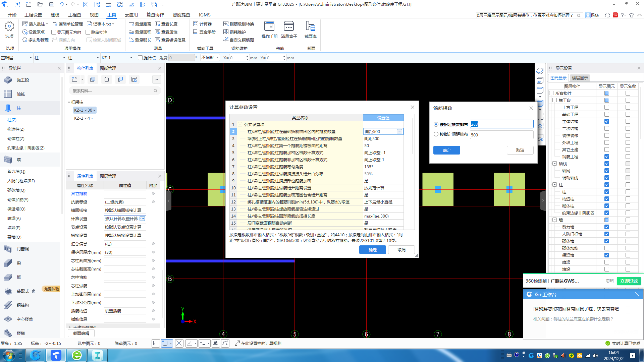Open the 云应用 ribbon tab

(131, 15)
